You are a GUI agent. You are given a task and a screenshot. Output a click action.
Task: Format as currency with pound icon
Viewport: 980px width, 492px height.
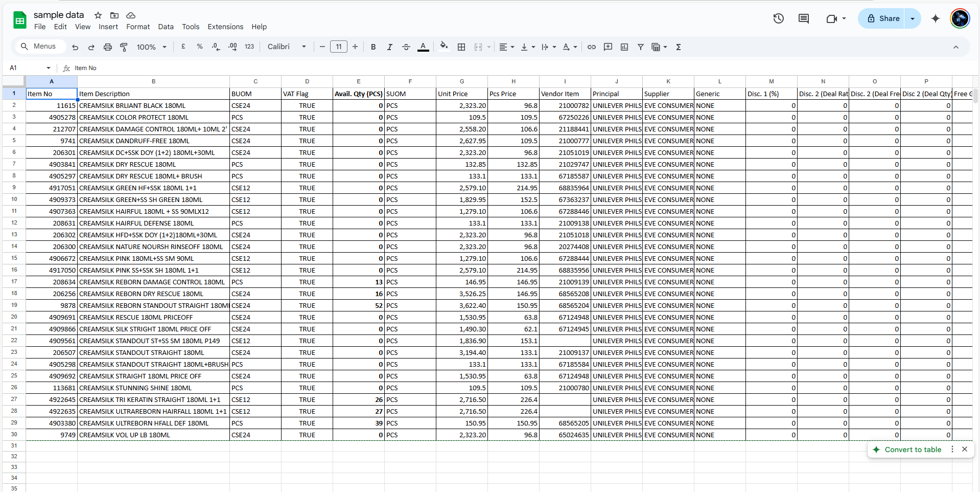coord(183,47)
